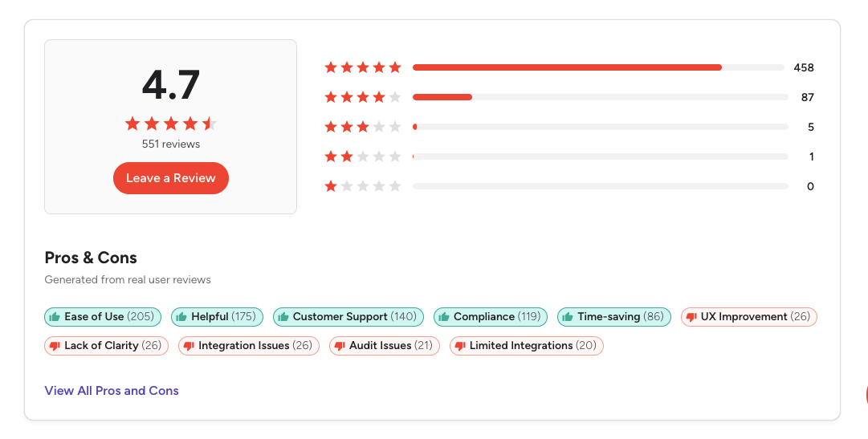This screenshot has width=868, height=439.
Task: Select UX Improvement (26) con tag
Action: pyautogui.click(x=749, y=317)
